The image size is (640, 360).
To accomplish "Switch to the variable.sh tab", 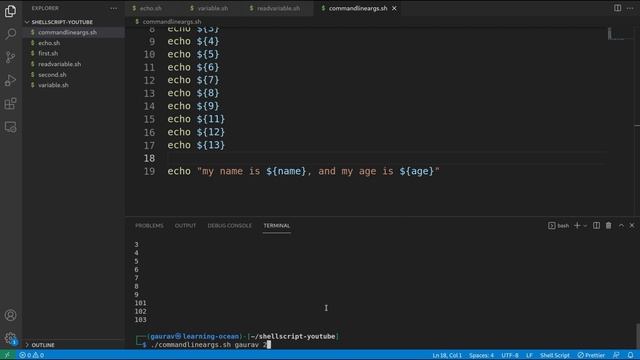I will pos(213,8).
